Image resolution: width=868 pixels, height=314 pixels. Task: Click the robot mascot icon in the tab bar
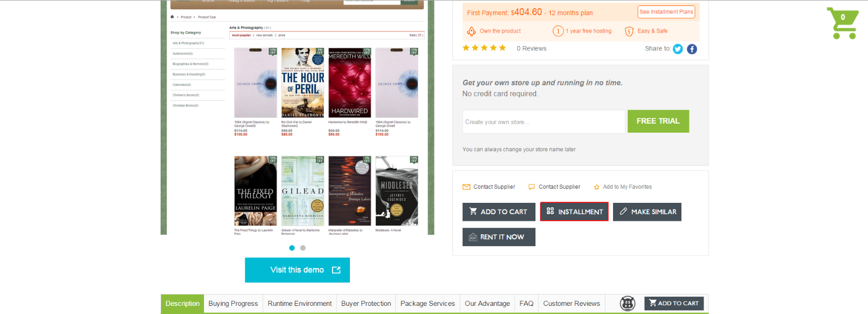point(627,304)
